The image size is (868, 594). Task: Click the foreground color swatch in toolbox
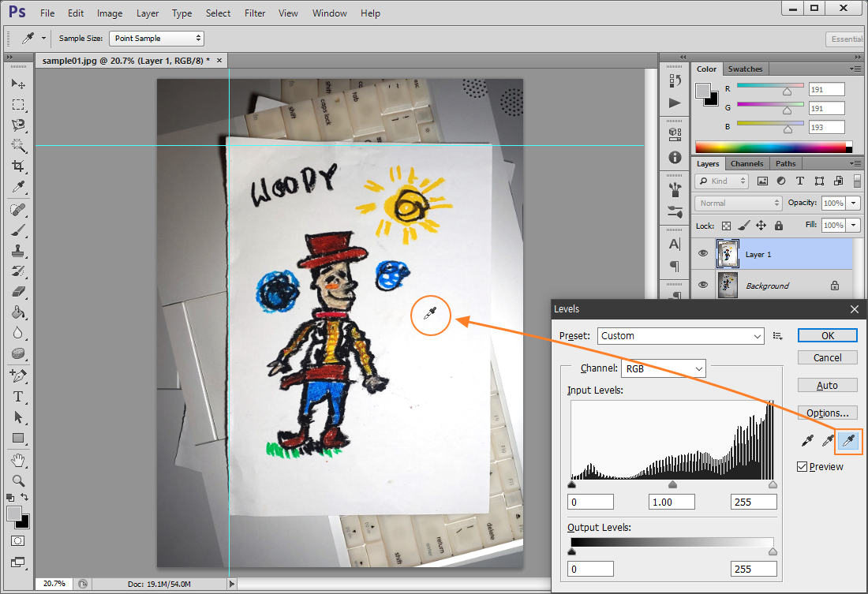[x=14, y=514]
